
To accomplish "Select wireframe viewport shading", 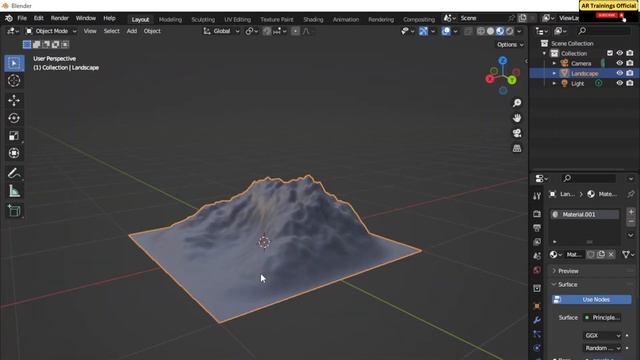I will (481, 31).
